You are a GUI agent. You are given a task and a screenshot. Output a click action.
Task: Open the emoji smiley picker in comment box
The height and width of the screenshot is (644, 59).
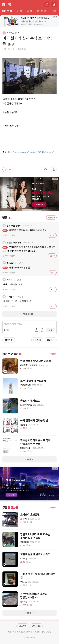point(42,330)
